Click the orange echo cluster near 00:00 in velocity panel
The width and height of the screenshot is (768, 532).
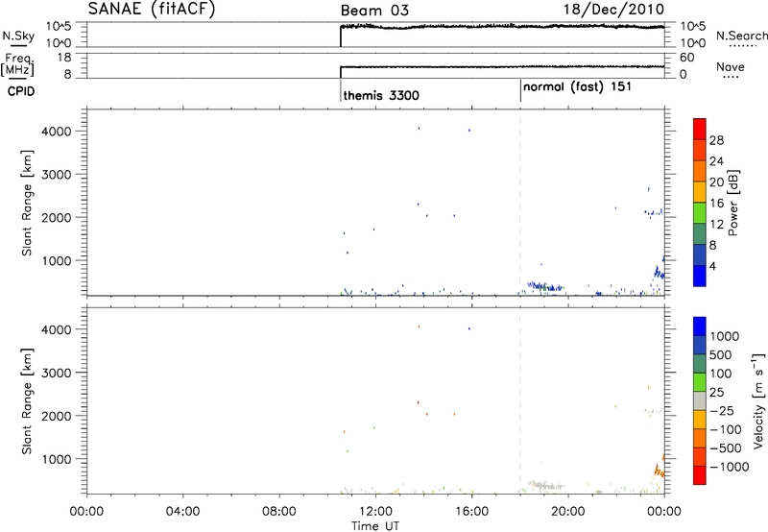(660, 471)
